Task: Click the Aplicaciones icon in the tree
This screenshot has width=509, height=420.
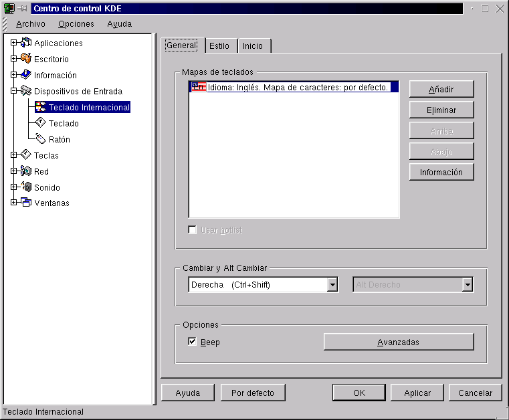Action: (26, 43)
